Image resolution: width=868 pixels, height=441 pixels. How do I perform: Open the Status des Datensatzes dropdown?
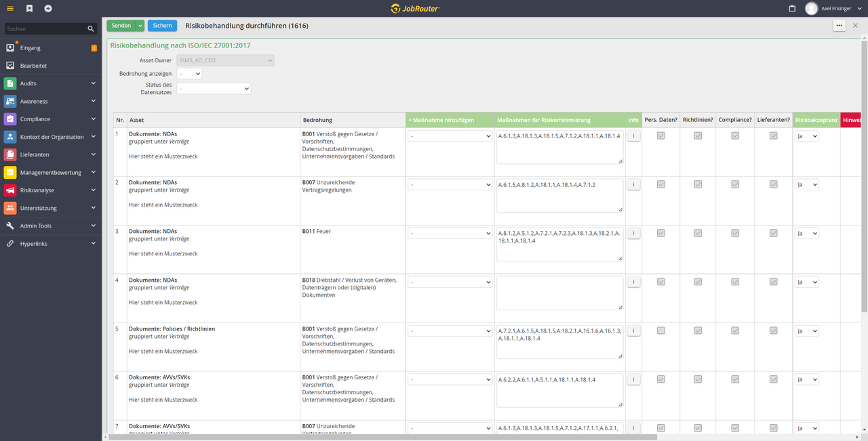coord(214,88)
